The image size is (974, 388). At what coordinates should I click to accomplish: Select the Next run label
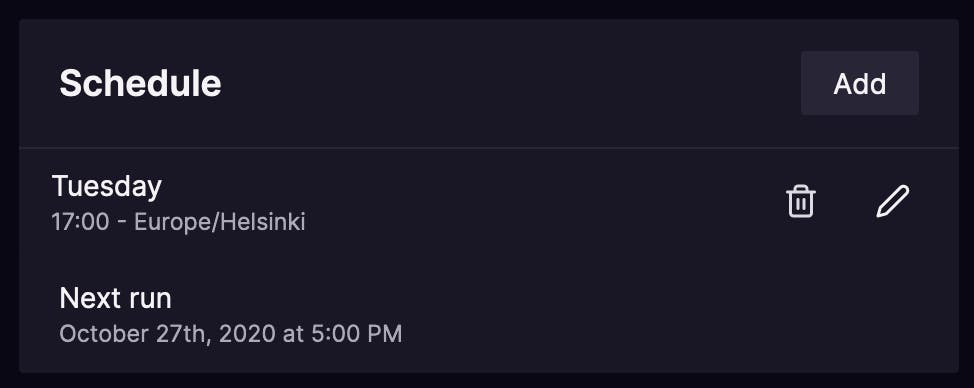(x=116, y=299)
